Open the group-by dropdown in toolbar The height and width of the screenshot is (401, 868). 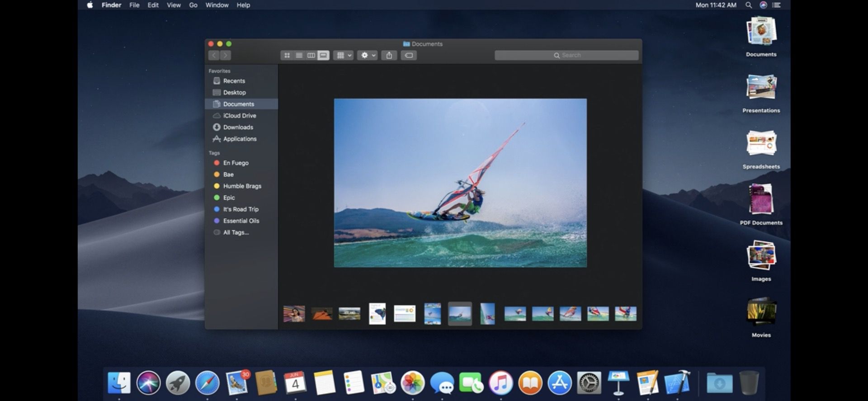point(344,55)
